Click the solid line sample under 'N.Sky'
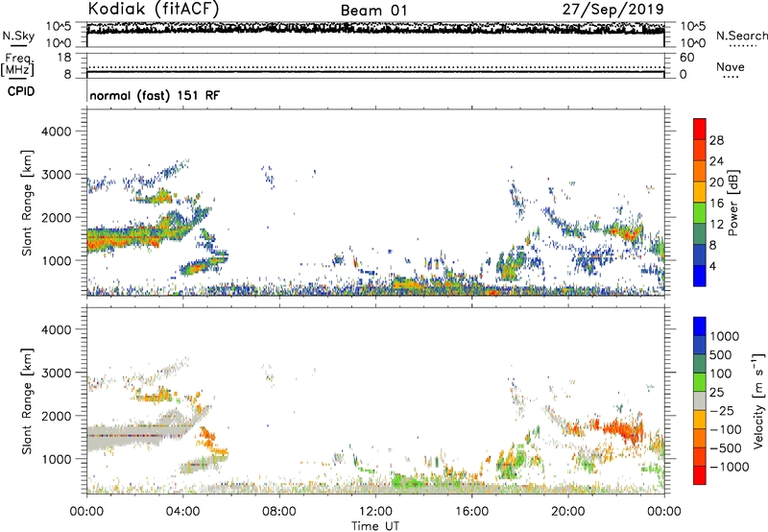This screenshot has height=532, width=768. (18, 45)
